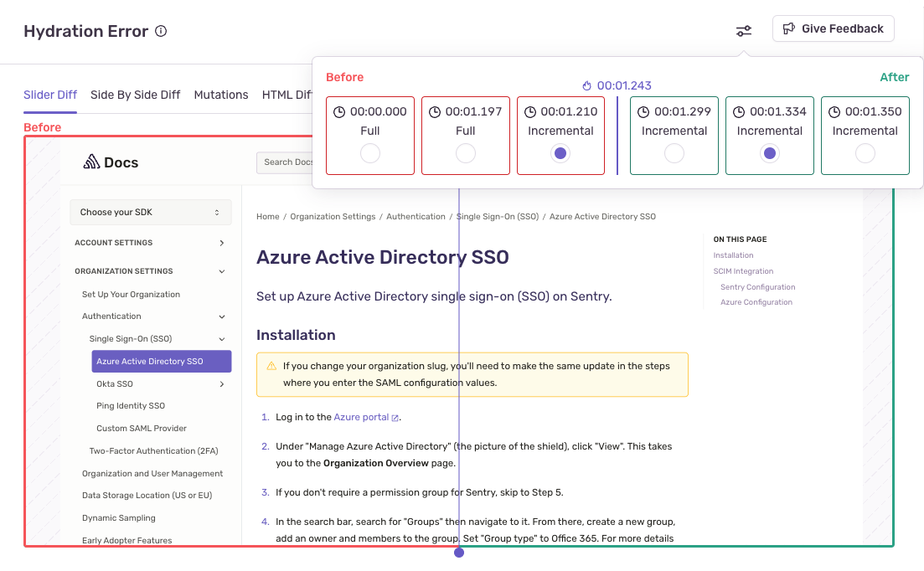Click the Give Feedback button
924x571 pixels.
point(833,28)
